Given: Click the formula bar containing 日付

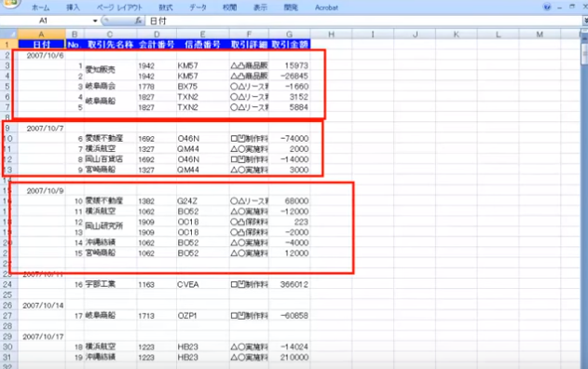Looking at the screenshot, I should tap(363, 21).
